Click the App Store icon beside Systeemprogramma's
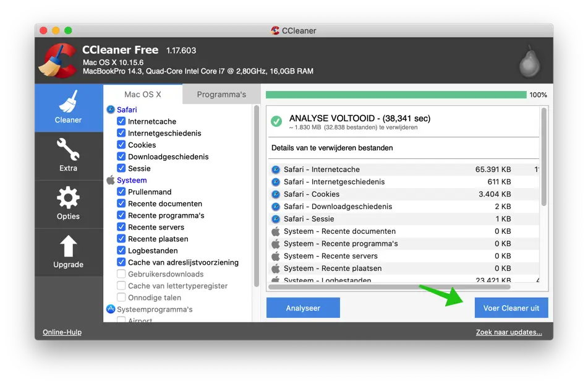The image size is (588, 386). [111, 309]
